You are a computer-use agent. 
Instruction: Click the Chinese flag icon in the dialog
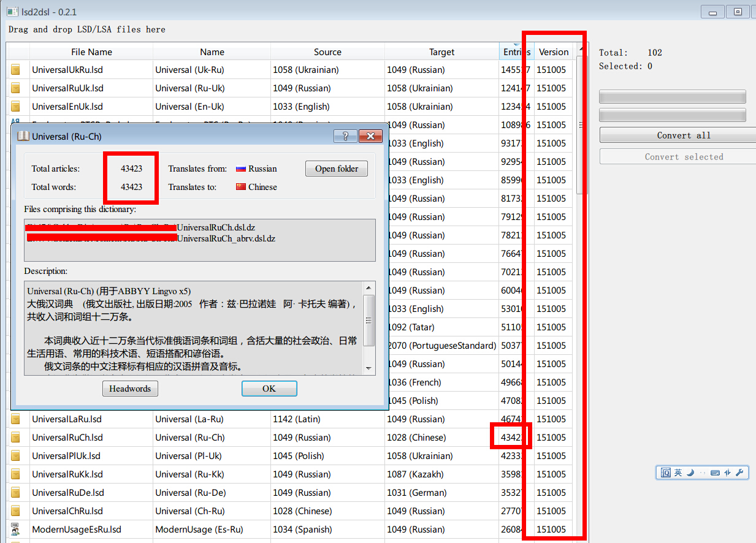click(x=241, y=188)
